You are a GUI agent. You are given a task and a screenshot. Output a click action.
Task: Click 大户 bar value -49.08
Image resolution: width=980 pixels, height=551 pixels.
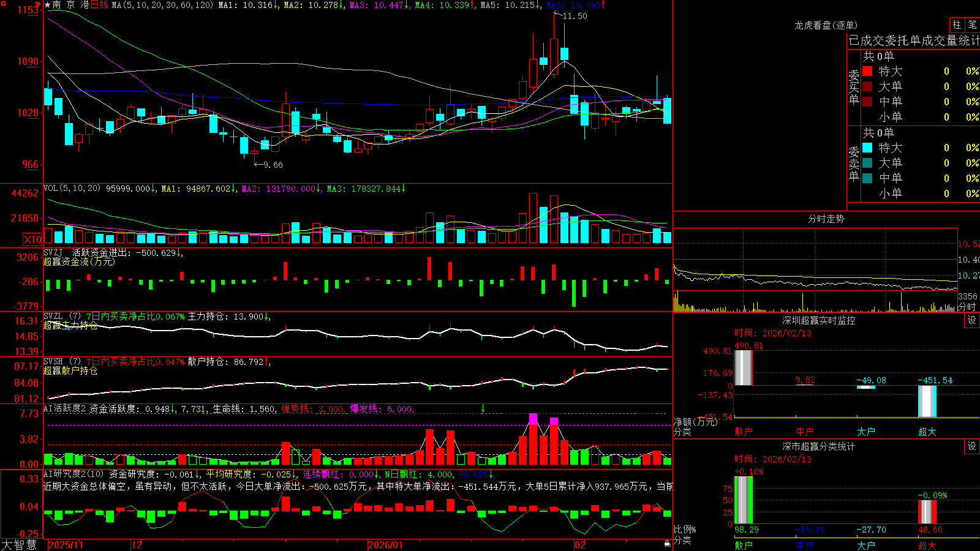(x=871, y=380)
